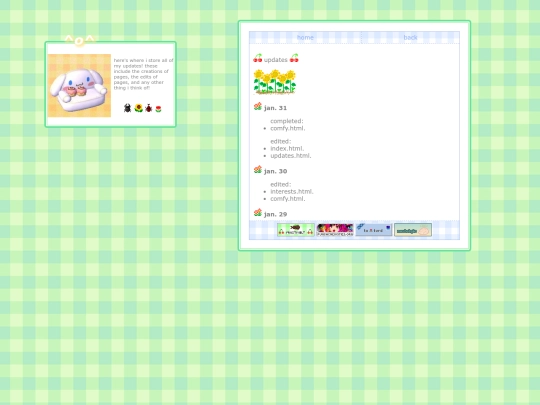540x405 pixels.
Task: Click the flower icon beside jan. 30
Action: [258, 169]
